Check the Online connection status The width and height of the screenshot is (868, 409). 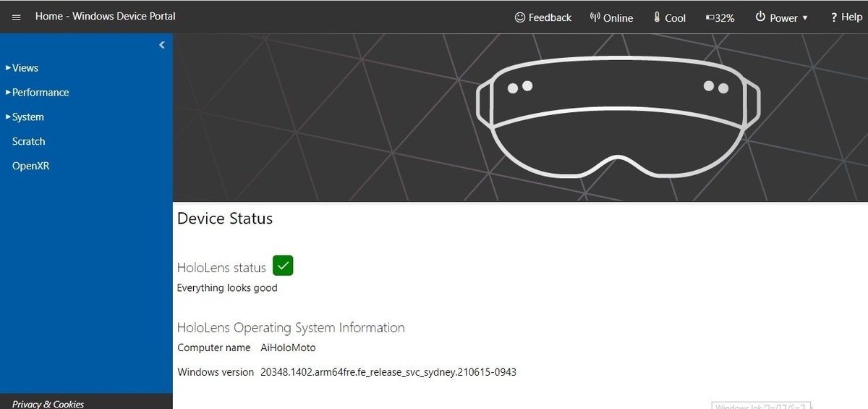611,17
